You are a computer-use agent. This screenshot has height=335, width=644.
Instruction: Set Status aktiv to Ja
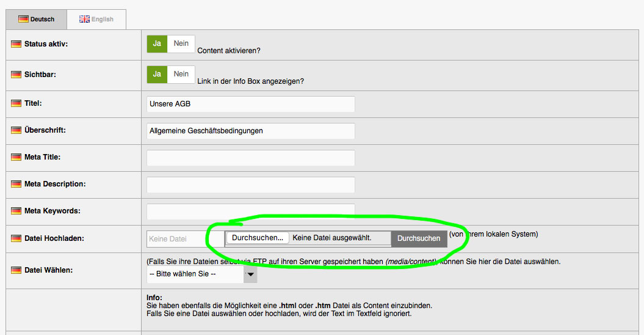click(157, 44)
